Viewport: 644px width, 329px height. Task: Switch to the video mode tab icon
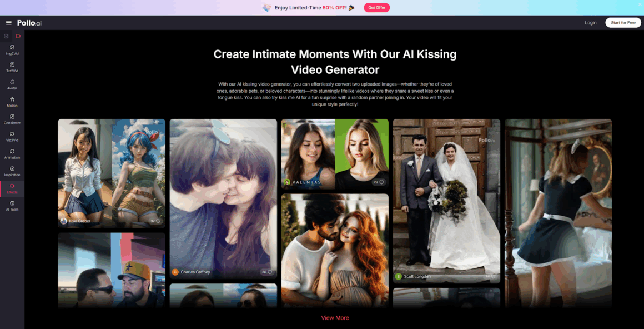18,36
